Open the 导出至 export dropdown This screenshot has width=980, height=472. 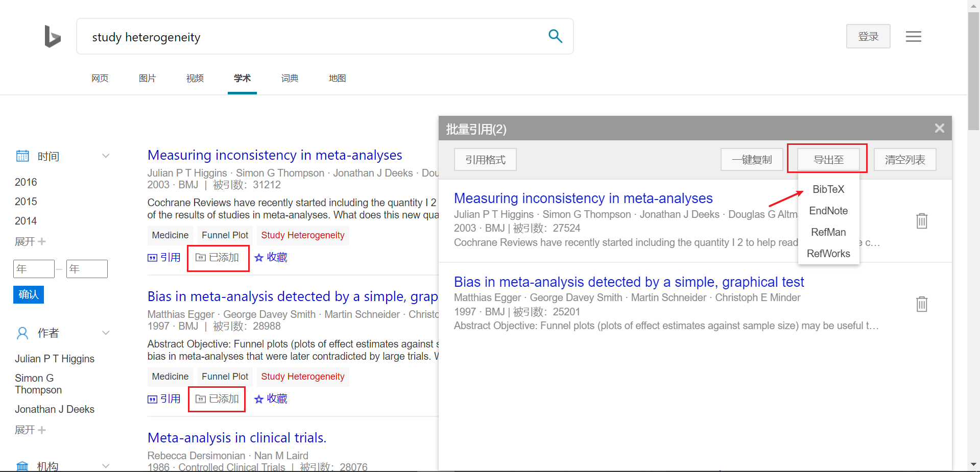click(x=828, y=160)
